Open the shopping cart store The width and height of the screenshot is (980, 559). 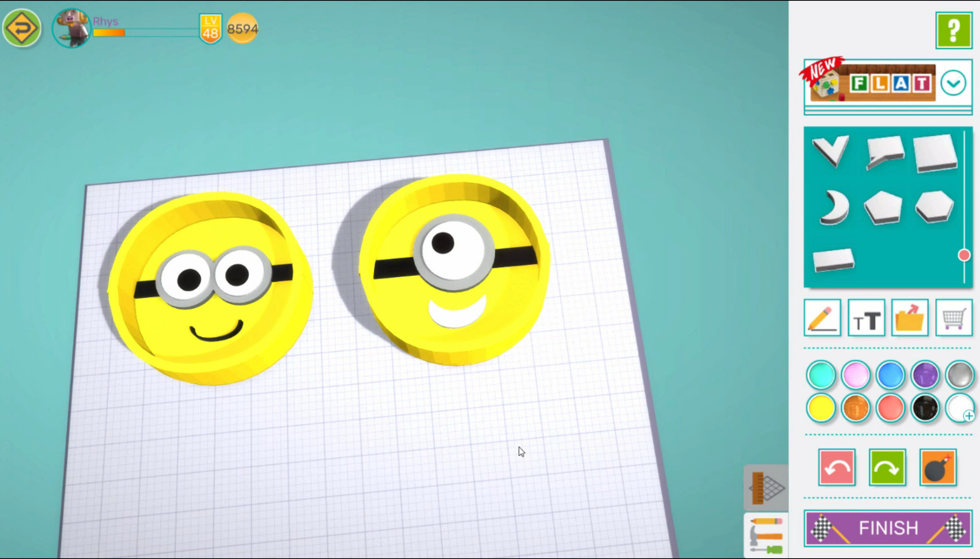click(954, 318)
